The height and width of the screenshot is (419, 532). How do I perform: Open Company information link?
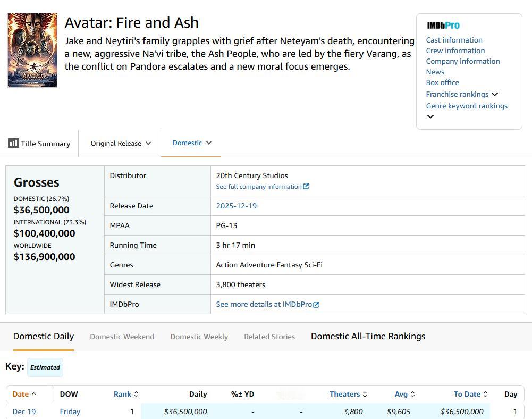pos(463,61)
